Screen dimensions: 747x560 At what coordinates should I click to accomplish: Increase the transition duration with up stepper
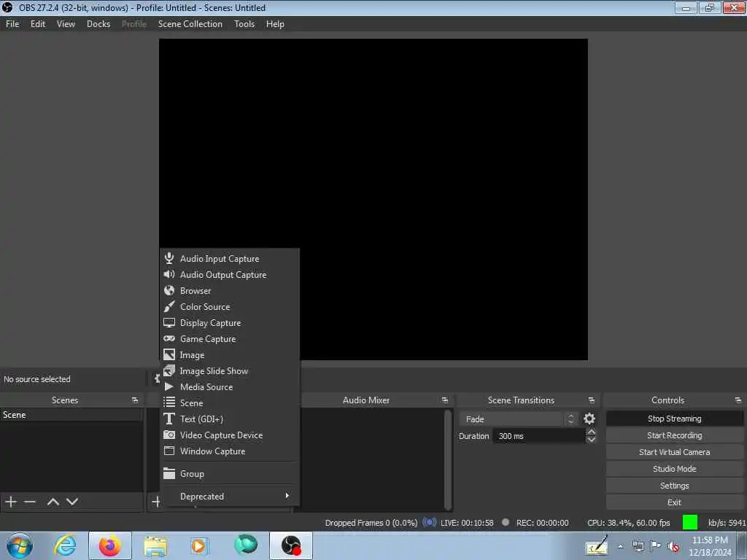591,432
